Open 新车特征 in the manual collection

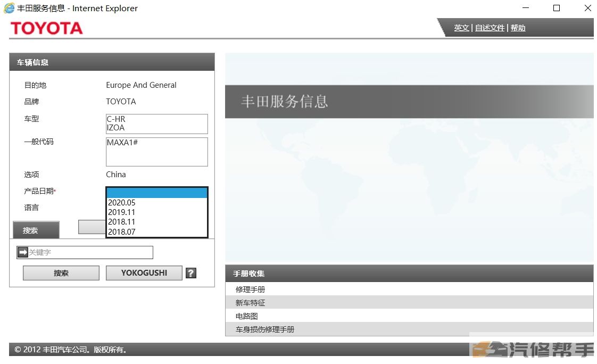(x=409, y=303)
